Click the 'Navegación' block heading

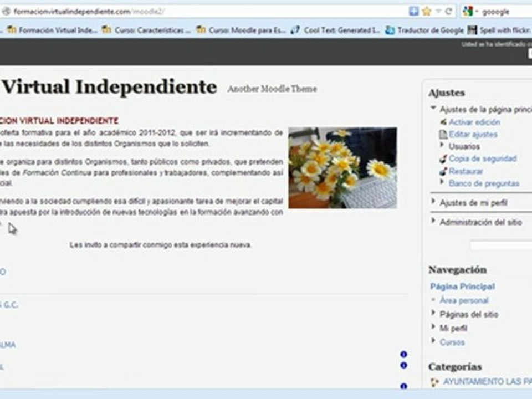458,270
